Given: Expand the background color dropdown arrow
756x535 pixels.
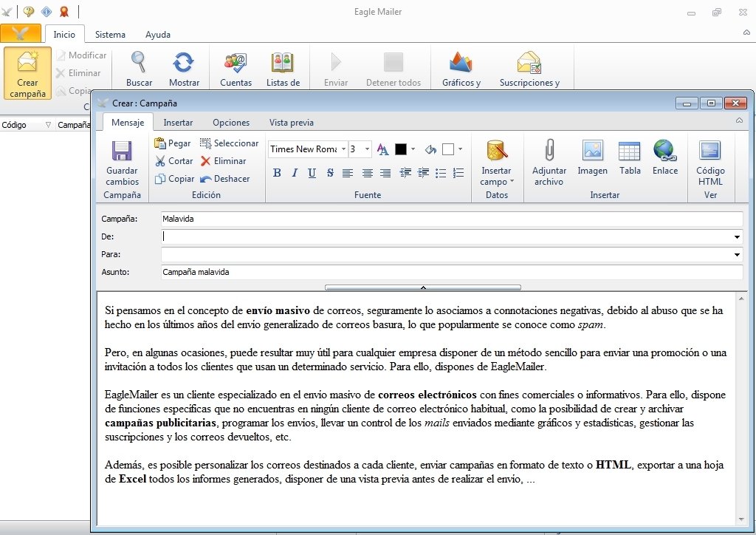Looking at the screenshot, I should tap(461, 149).
